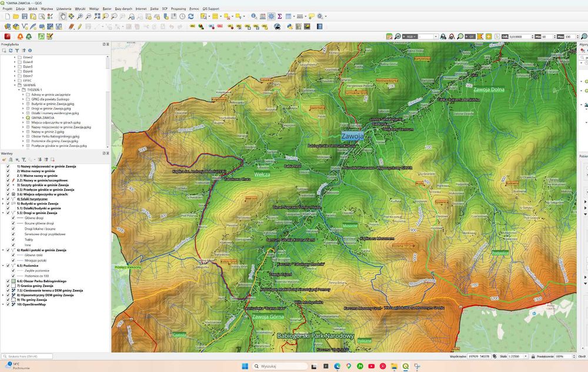Click the Szukana fraza locator search field
The width and height of the screenshot is (588, 372).
coord(26,356)
